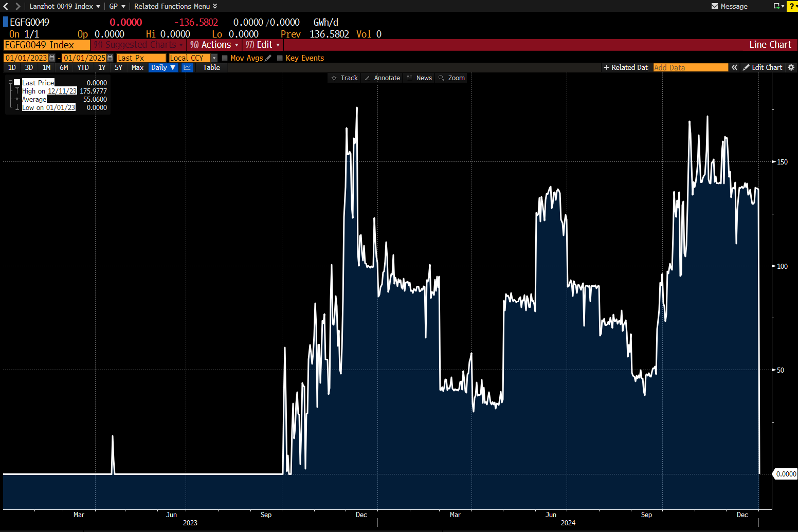Go back using the left arrow
This screenshot has width=798, height=532.
[6, 6]
